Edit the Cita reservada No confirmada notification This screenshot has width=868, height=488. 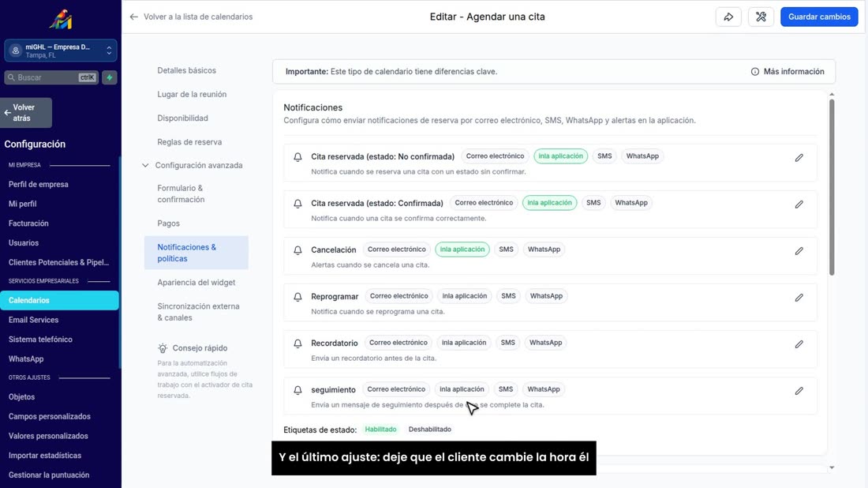[799, 158]
